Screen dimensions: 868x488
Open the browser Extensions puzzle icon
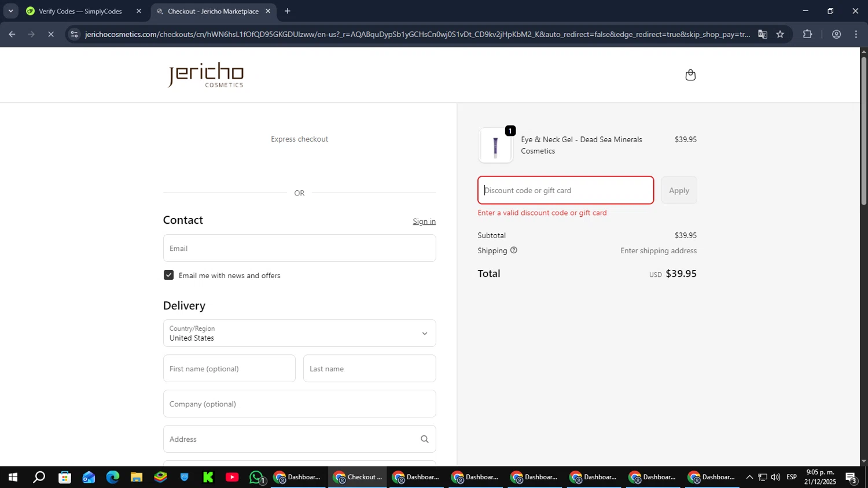[x=807, y=34]
